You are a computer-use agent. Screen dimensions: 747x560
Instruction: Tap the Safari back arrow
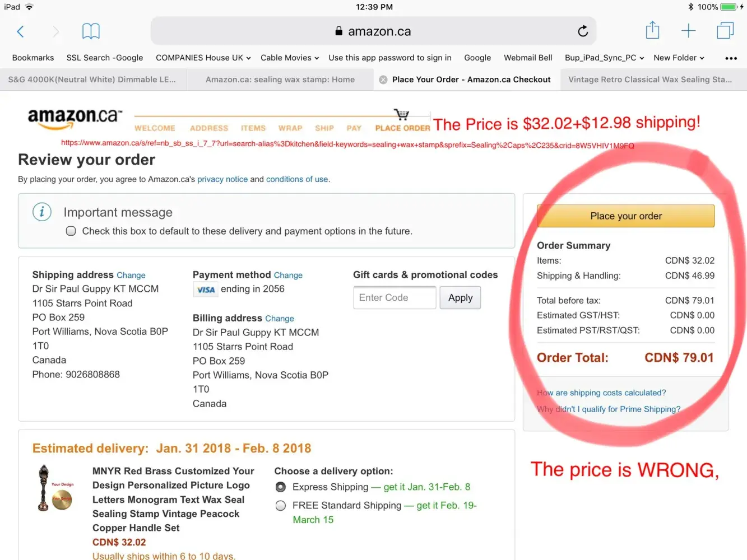(x=21, y=31)
